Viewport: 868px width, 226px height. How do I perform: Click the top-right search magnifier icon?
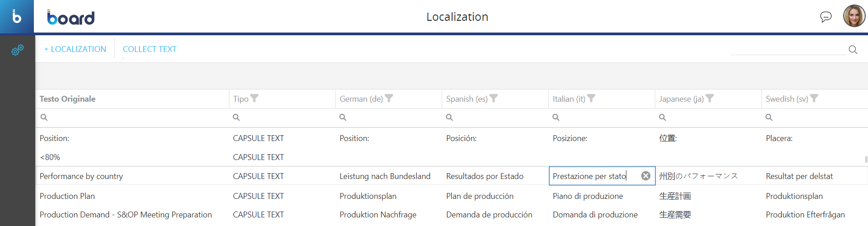(x=853, y=49)
